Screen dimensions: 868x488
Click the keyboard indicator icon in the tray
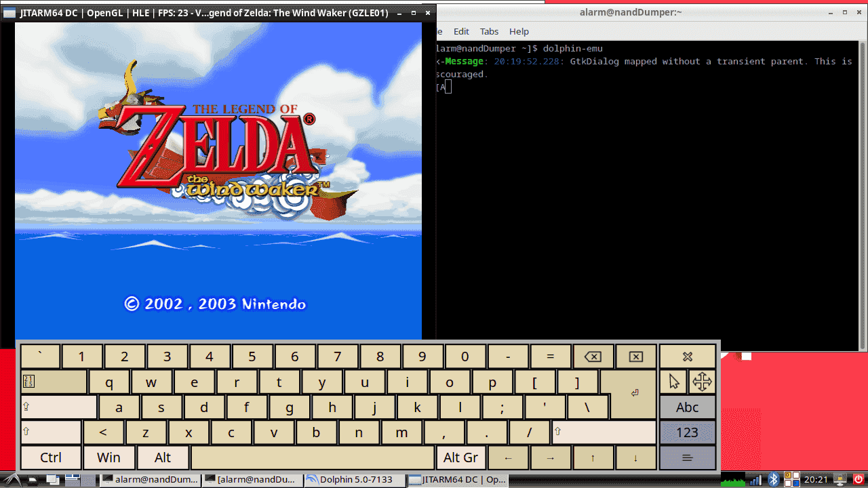tap(791, 480)
